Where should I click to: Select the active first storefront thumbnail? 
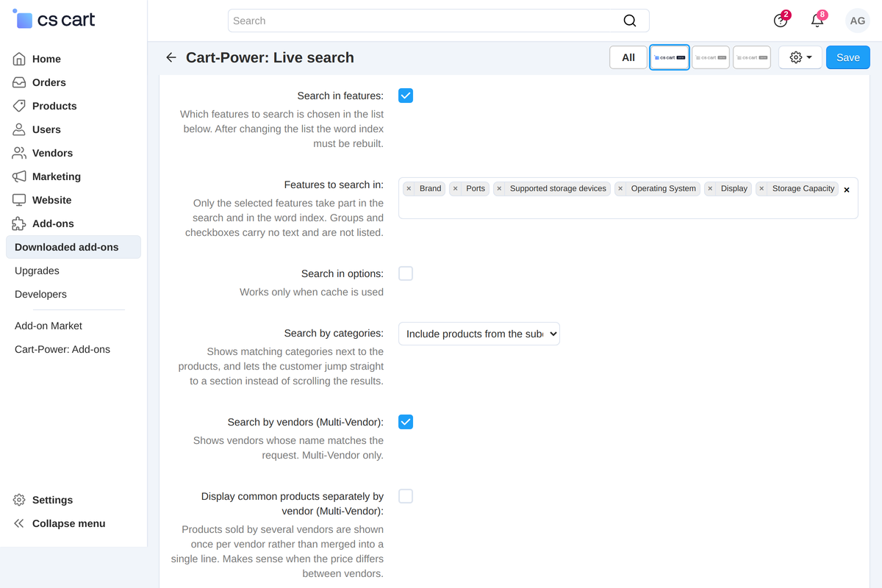[x=670, y=57]
